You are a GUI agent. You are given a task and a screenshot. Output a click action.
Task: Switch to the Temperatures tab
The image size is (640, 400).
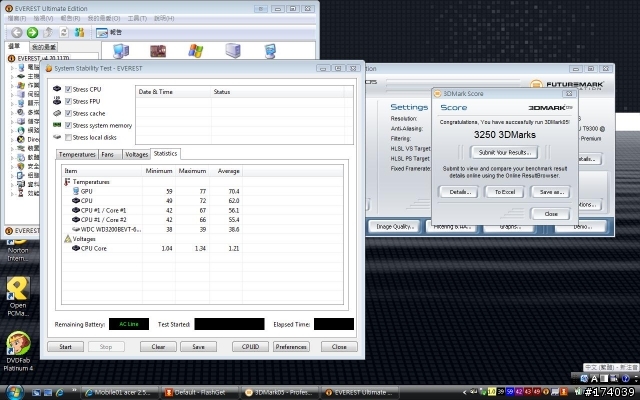tap(77, 154)
